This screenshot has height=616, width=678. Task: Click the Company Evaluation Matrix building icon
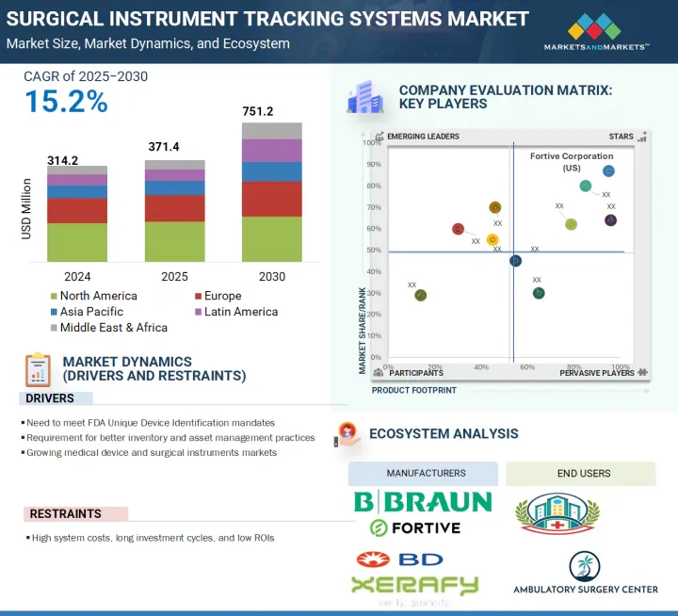coord(364,97)
